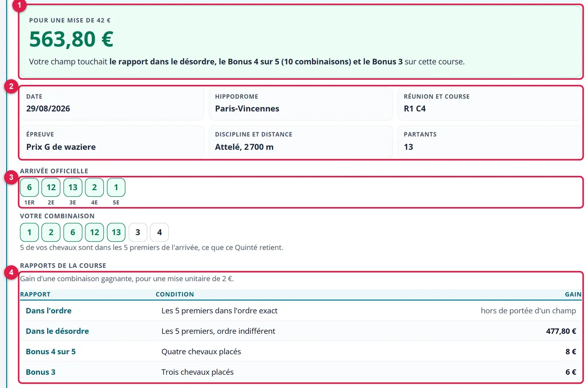Select the 'Bonus 3' row title
Viewport: 588px width, 388px height.
(x=40, y=372)
